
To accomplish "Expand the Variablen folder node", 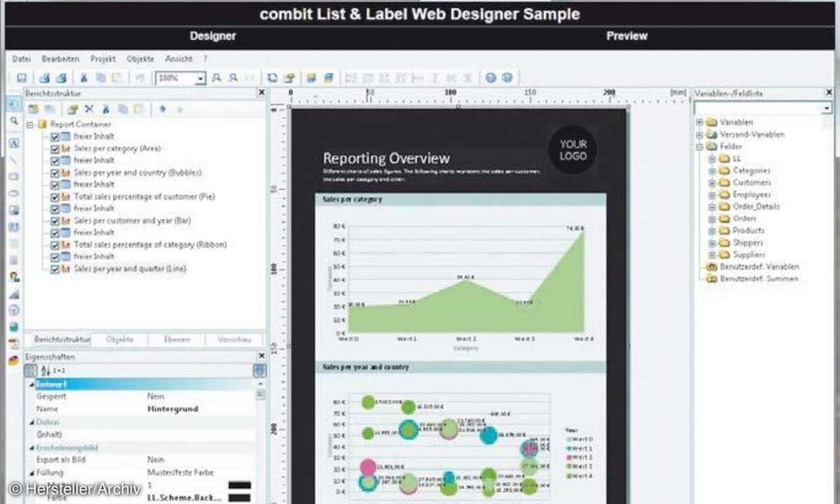I will point(699,122).
